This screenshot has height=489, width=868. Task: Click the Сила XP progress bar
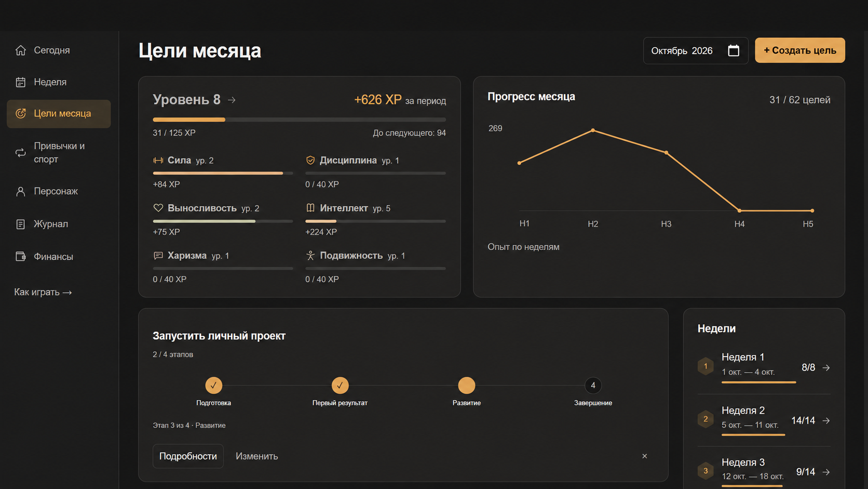[x=223, y=173]
